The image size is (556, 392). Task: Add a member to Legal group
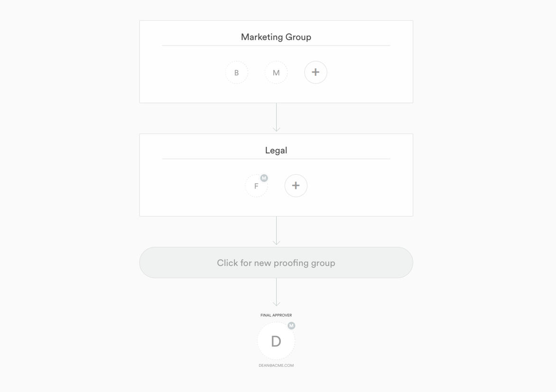point(296,186)
